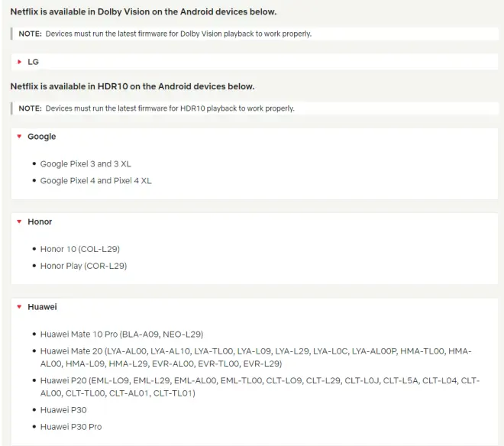504x446 pixels.
Task: Expand the LG section arrow
Action: point(19,60)
